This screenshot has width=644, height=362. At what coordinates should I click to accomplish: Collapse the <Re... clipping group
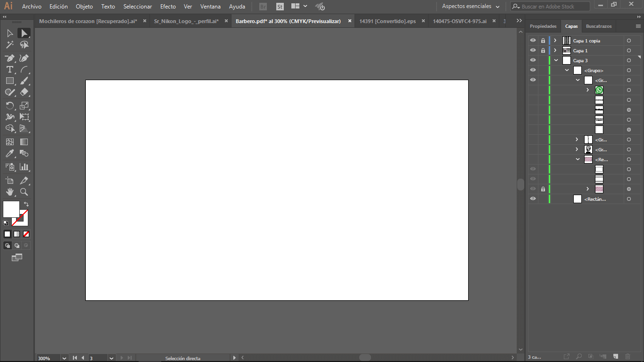[578, 159]
